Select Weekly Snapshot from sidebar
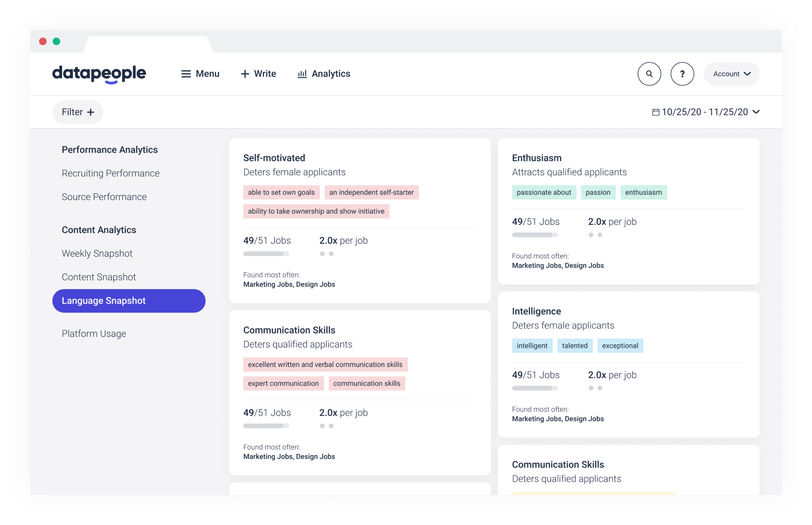 (97, 254)
